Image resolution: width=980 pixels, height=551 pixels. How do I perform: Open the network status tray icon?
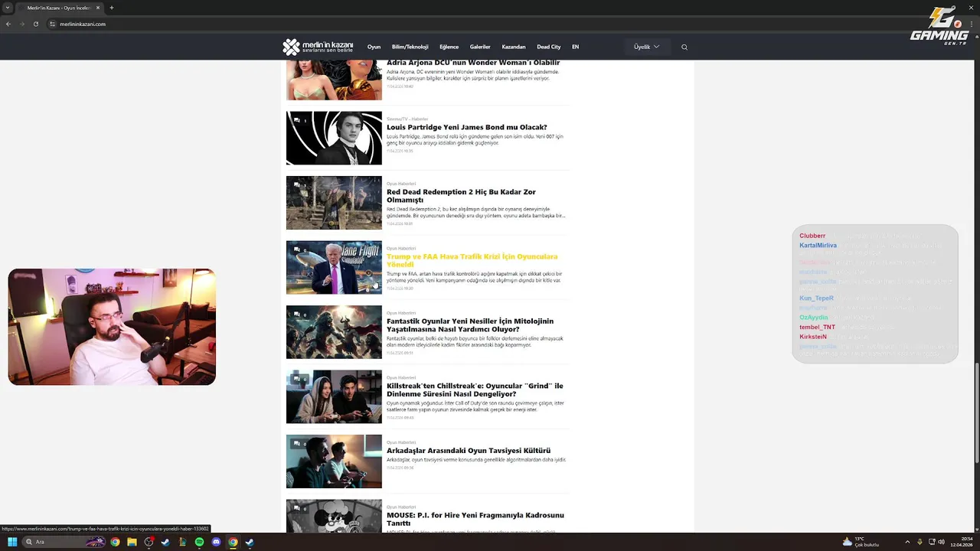(x=932, y=542)
